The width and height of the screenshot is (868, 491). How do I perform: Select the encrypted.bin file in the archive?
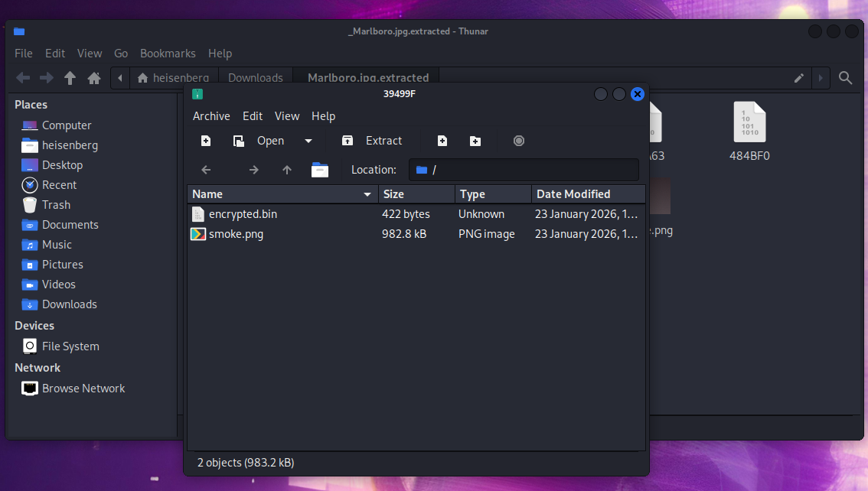point(242,214)
